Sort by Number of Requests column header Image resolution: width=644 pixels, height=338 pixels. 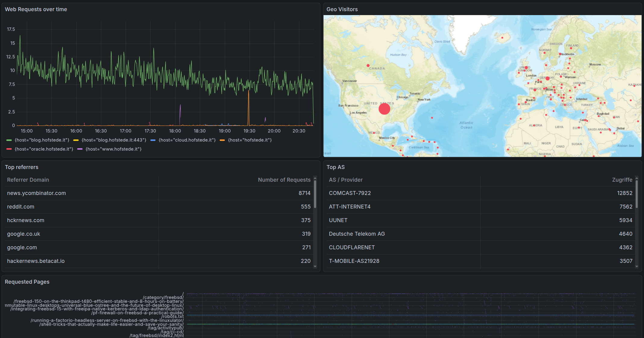(284, 180)
